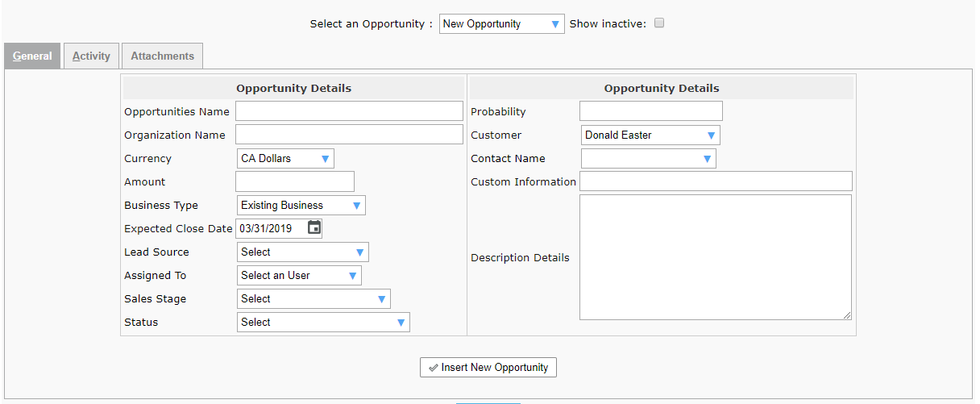Focus the Organization Name text field
This screenshot has height=404, width=980.
click(349, 135)
